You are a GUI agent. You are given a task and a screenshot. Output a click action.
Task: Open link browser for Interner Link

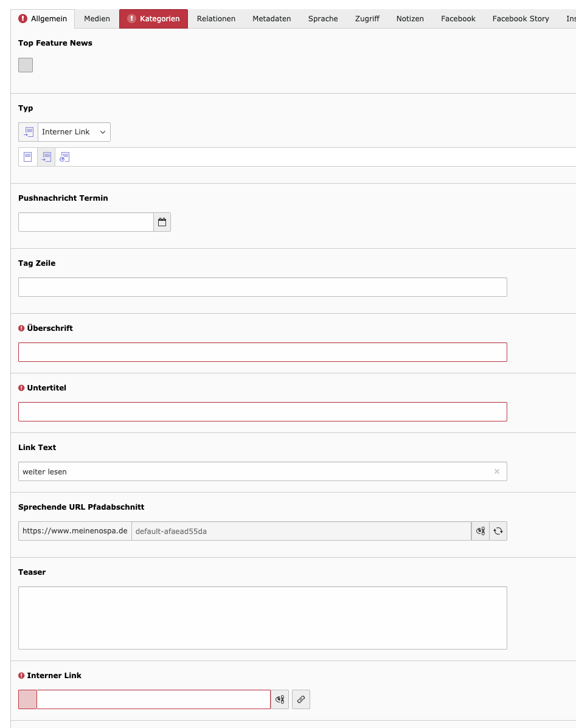click(301, 699)
